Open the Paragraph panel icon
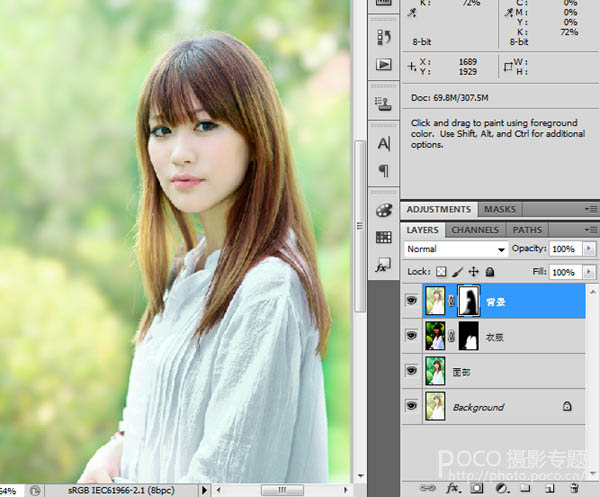Viewport: 600px width, 497px height. [x=384, y=170]
